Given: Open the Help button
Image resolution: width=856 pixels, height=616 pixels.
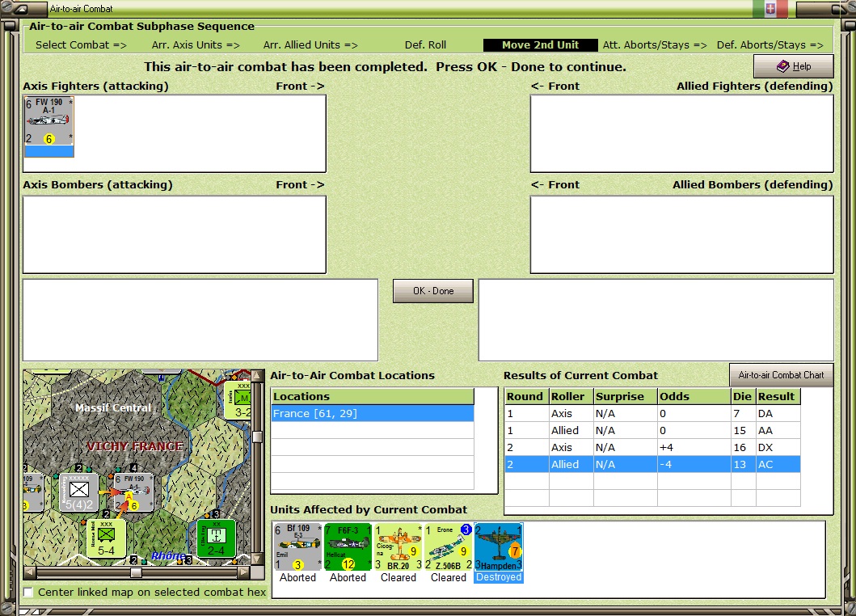Looking at the screenshot, I should (x=793, y=66).
